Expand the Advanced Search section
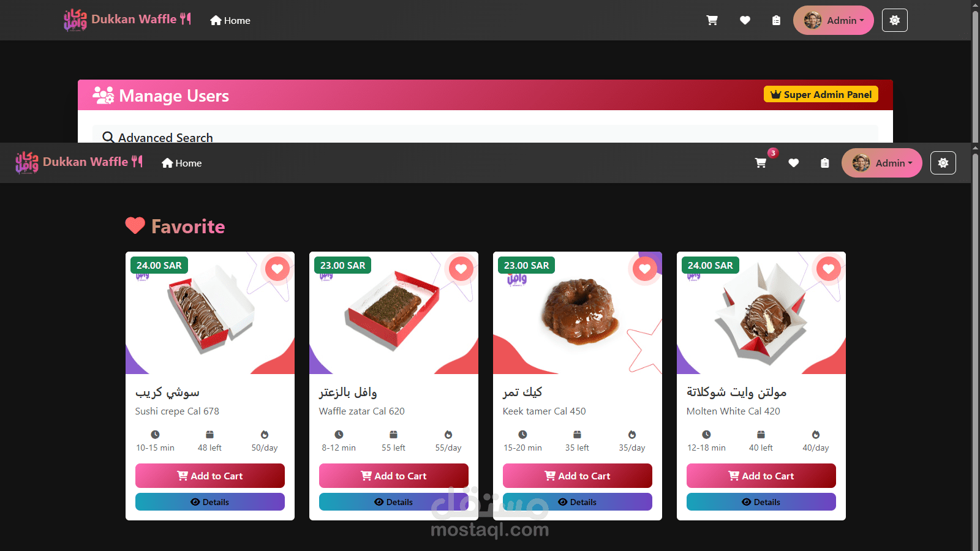Screen dimensions: 980x551 click(158, 137)
